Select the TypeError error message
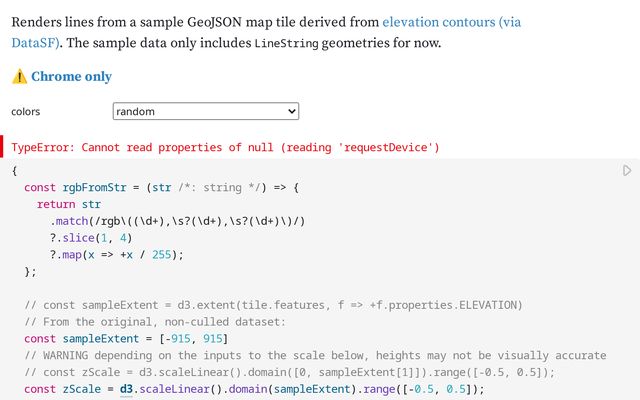 click(x=225, y=147)
